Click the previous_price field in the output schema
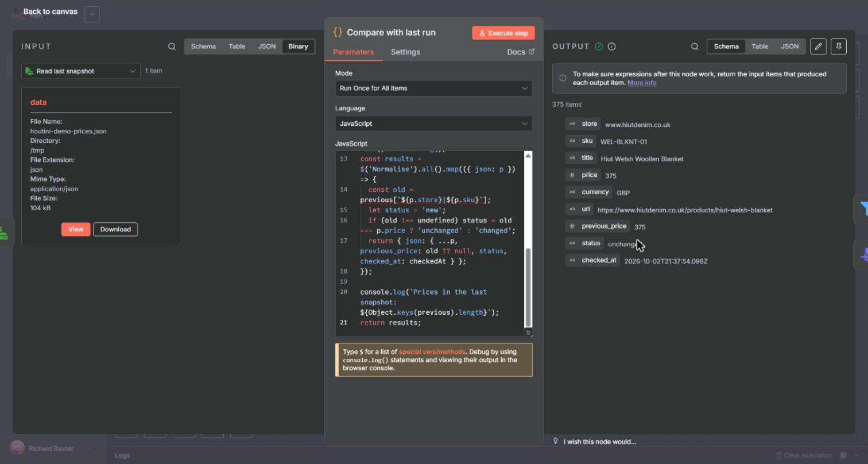The width and height of the screenshot is (868, 464). tap(598, 226)
